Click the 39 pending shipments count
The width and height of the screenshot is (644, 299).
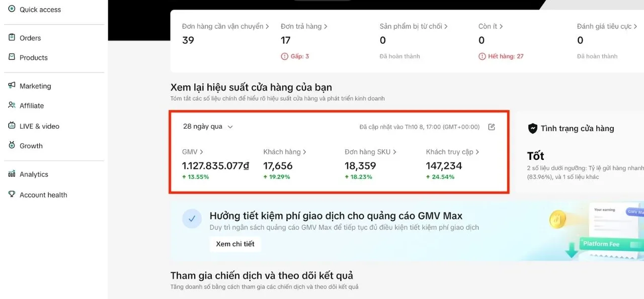pos(188,40)
